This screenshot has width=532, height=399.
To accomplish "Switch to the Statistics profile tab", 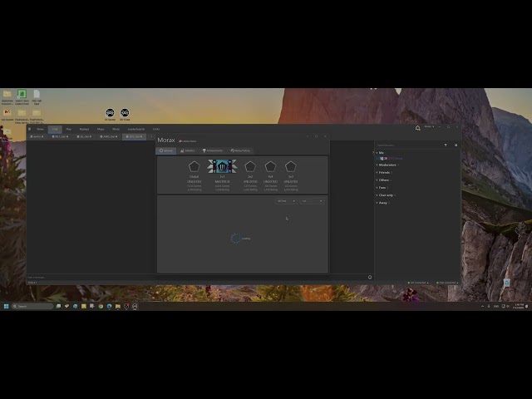I will (x=187, y=150).
